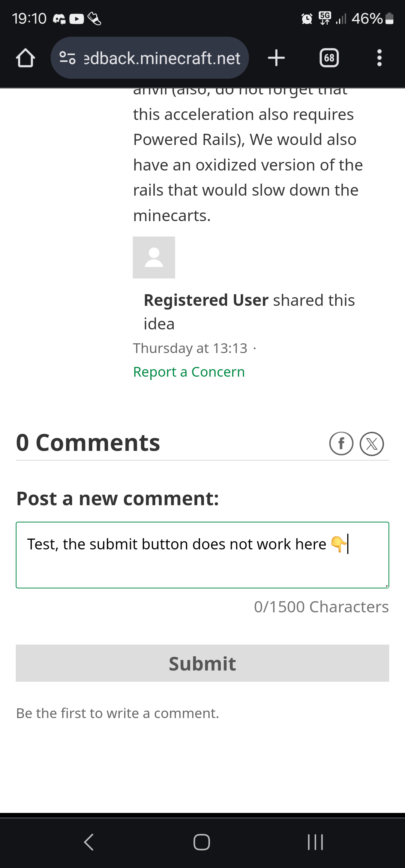This screenshot has width=405, height=868.
Task: Click the Registered User name
Action: 206,300
